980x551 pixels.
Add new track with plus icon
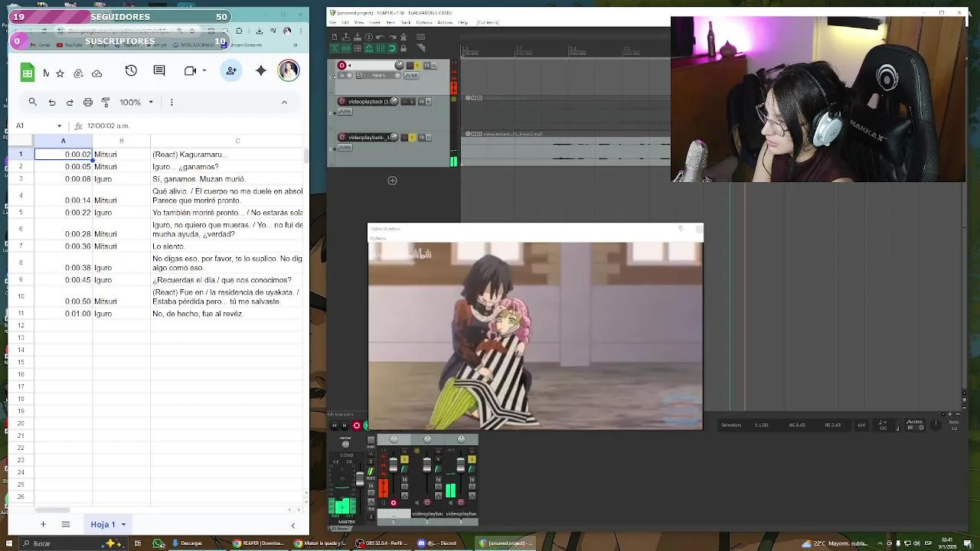click(x=392, y=181)
